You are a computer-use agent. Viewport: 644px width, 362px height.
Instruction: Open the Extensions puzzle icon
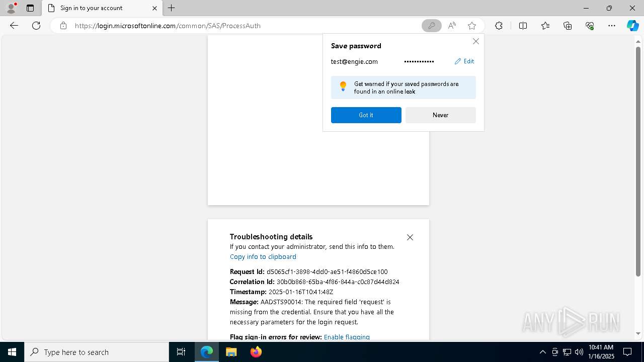click(499, 26)
